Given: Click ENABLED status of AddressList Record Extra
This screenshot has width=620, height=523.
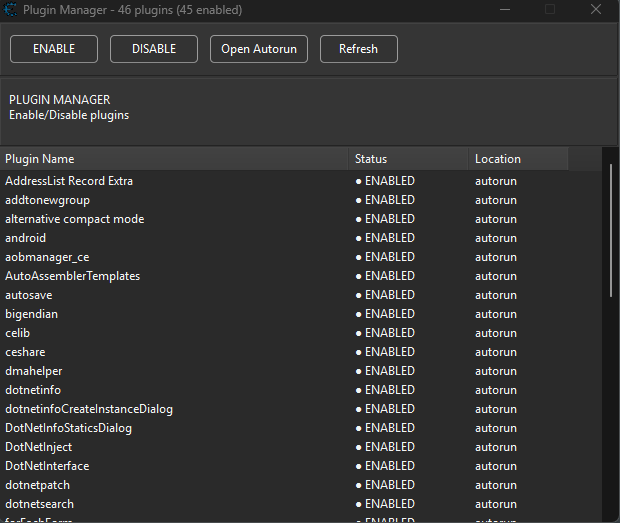Looking at the screenshot, I should pos(385,181).
